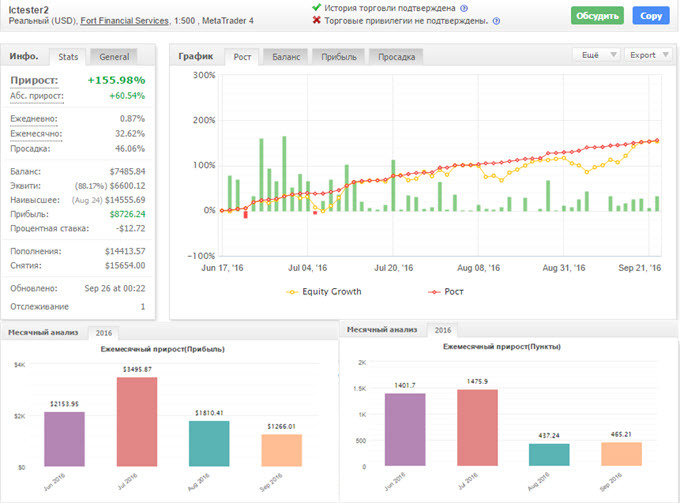This screenshot has width=680, height=503.
Task: Click the equity value $6600.12
Action: pyautogui.click(x=128, y=186)
